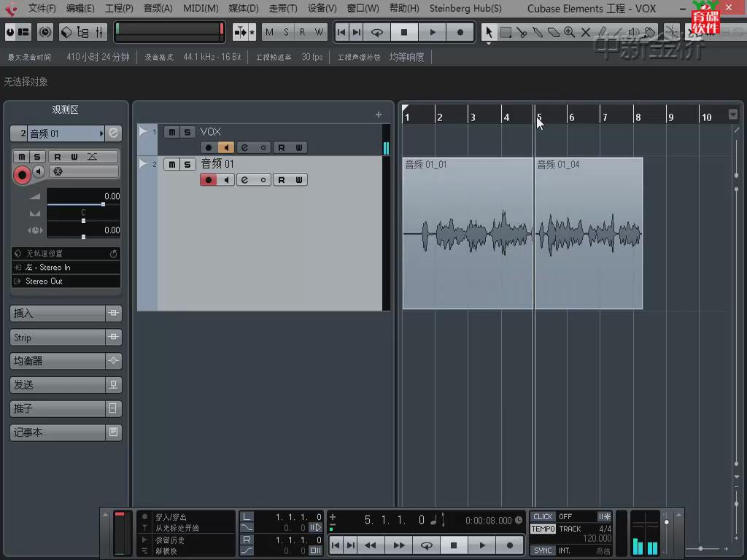747x560 pixels.
Task: Mute the 音频 01 track
Action: [x=172, y=164]
